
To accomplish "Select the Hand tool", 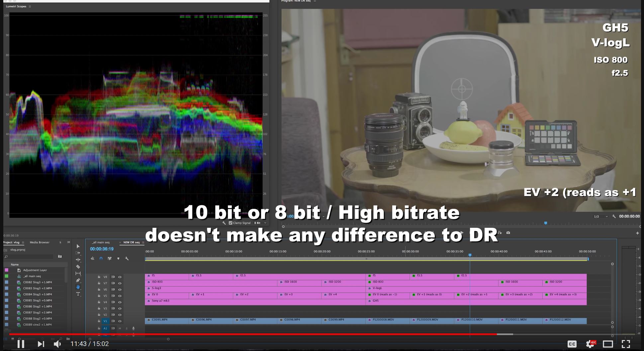I will tap(78, 287).
